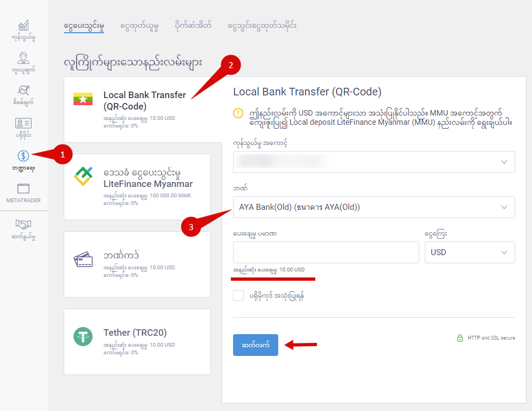The width and height of the screenshot is (532, 411).
Task: Click the HTTP and SSL secure text
Action: pyautogui.click(x=491, y=338)
